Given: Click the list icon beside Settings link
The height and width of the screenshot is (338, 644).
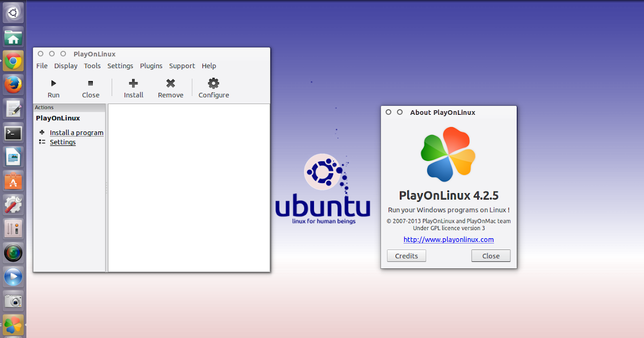Looking at the screenshot, I should coord(42,142).
